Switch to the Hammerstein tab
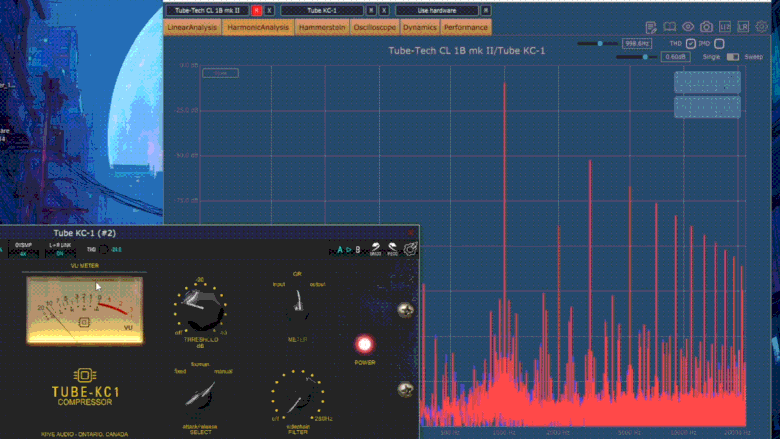The width and height of the screenshot is (780, 439). coord(322,27)
